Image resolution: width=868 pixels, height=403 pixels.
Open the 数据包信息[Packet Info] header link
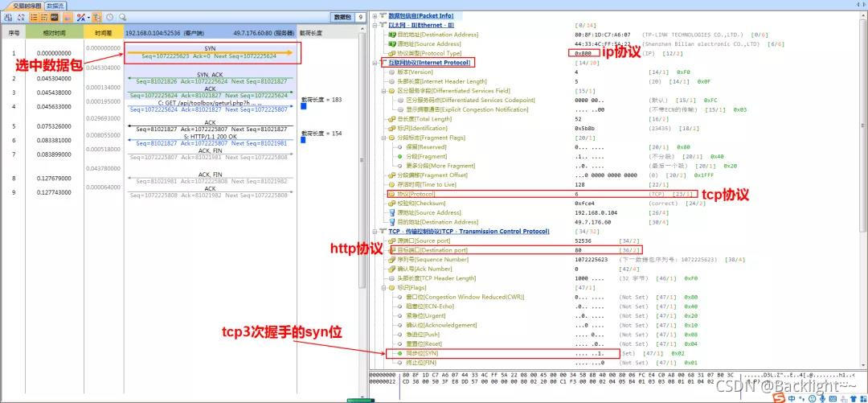pos(420,15)
